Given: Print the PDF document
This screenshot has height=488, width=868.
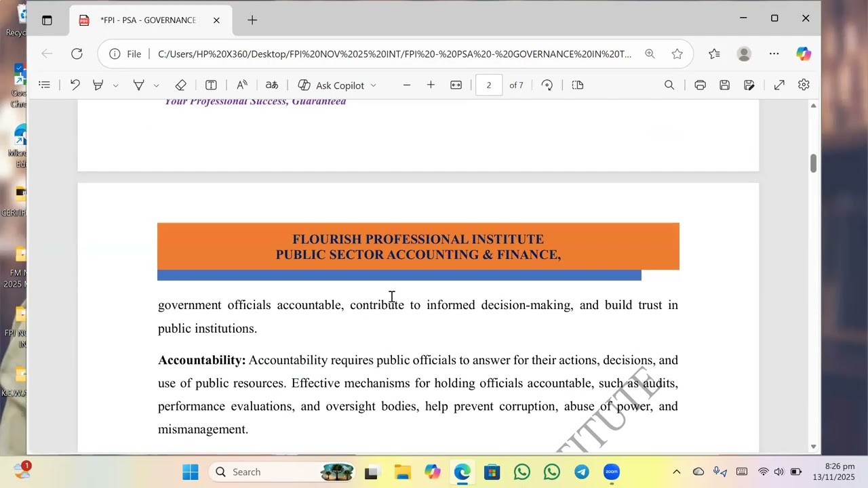Looking at the screenshot, I should (x=701, y=85).
